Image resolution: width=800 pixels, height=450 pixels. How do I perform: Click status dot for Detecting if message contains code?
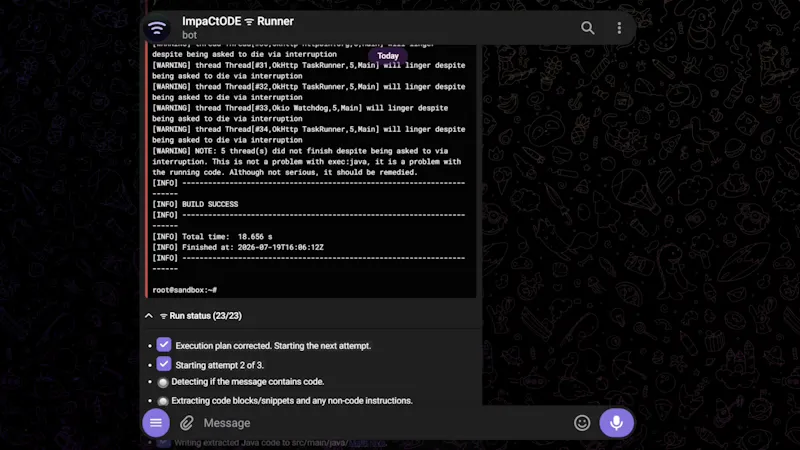163,382
